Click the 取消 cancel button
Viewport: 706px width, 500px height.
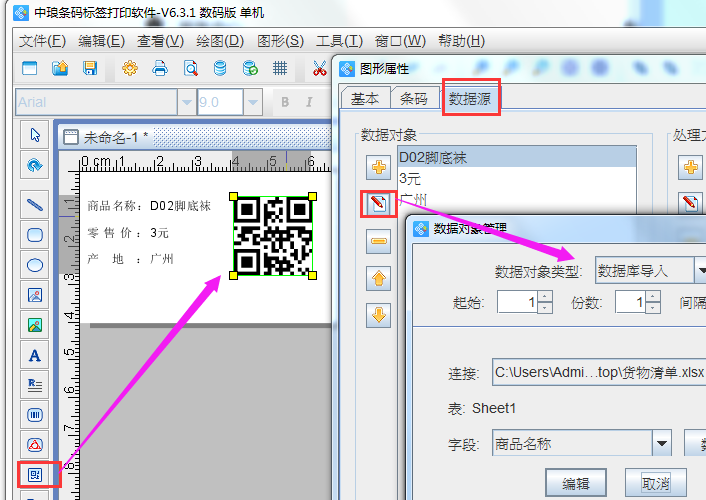click(655, 483)
